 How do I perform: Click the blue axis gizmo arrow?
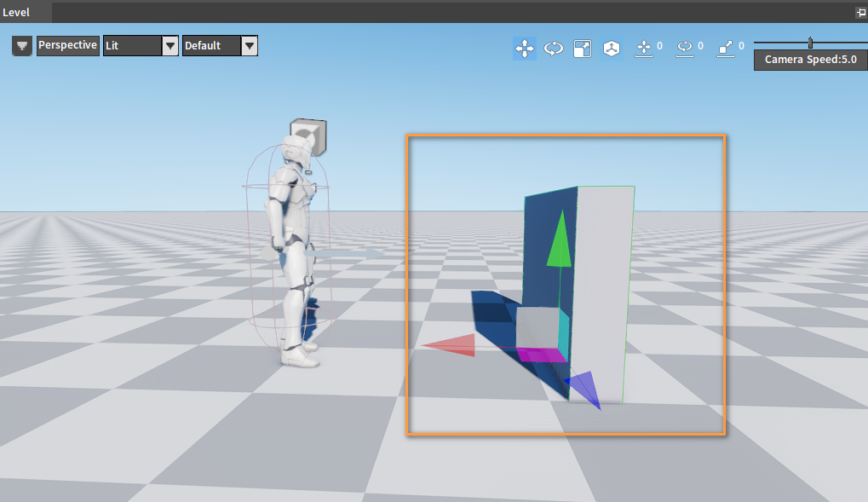click(586, 389)
